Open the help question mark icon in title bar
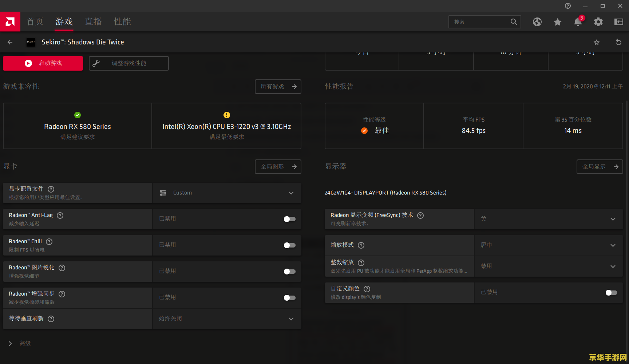Screen dimensions: 629x364 568,6
